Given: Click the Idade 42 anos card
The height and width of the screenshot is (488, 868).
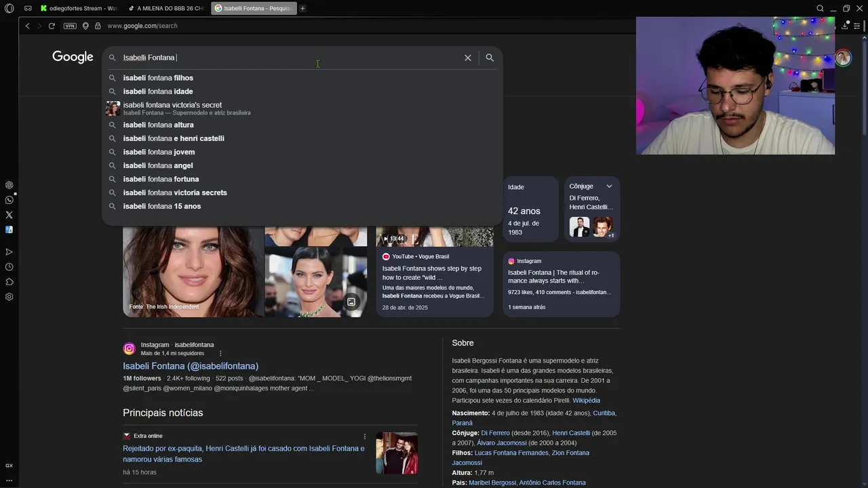Looking at the screenshot, I should (530, 210).
